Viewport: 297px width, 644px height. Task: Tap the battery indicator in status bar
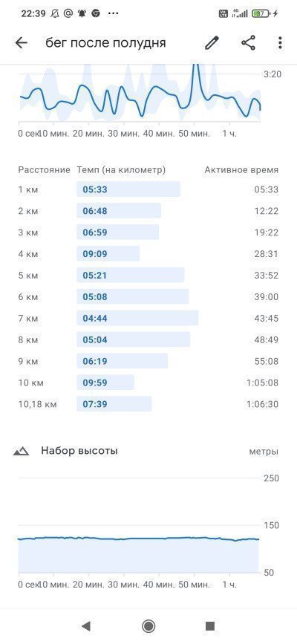pyautogui.click(x=261, y=13)
